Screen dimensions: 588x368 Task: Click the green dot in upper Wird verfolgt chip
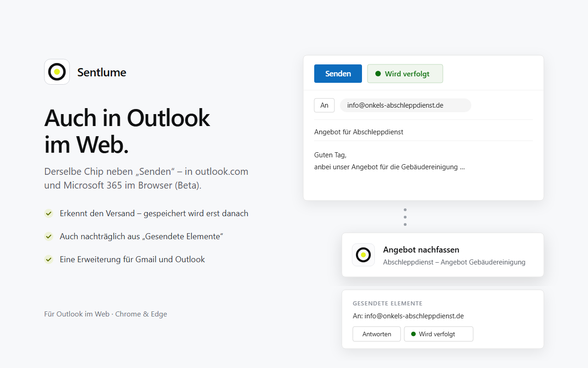coord(378,74)
